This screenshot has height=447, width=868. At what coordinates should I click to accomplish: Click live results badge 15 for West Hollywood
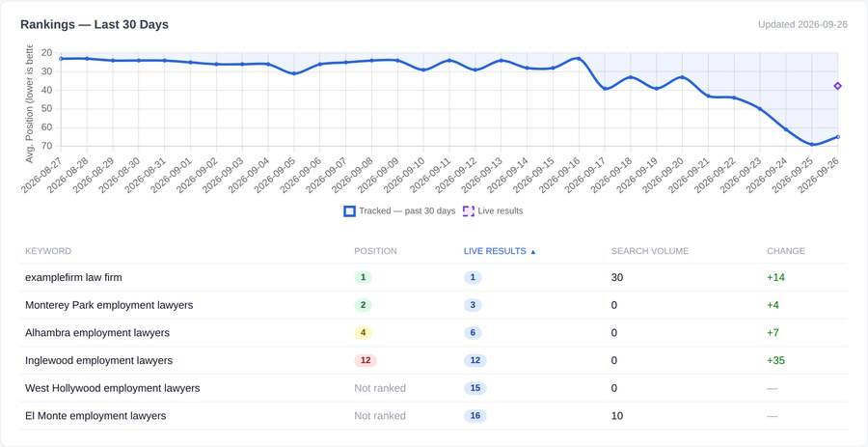(475, 388)
